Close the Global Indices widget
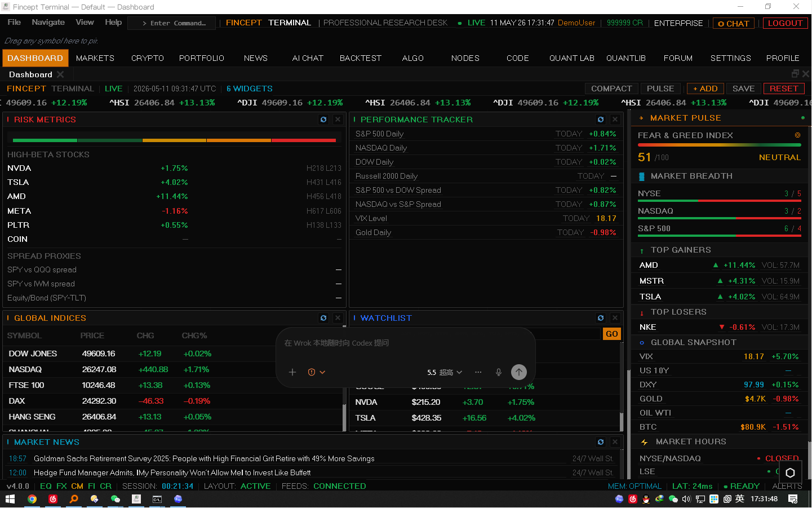The height and width of the screenshot is (508, 812). point(338,318)
